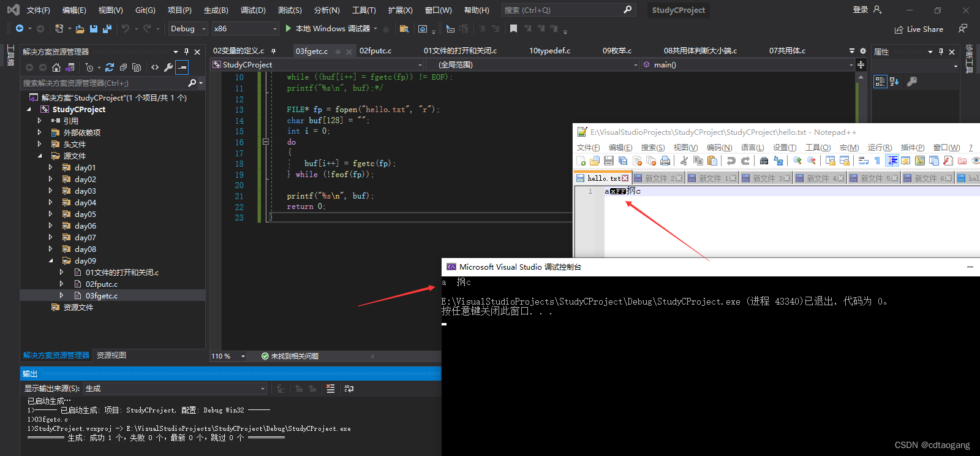Toggle Show All Files in Solution Explorer
The height and width of the screenshot is (456, 980).
(137, 67)
